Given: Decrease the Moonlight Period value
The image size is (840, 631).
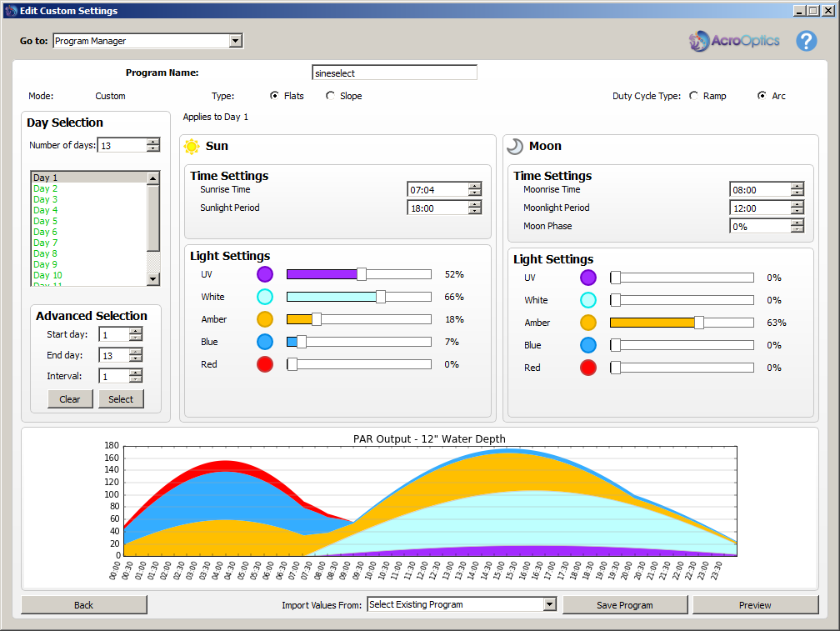Looking at the screenshot, I should pyautogui.click(x=797, y=211).
